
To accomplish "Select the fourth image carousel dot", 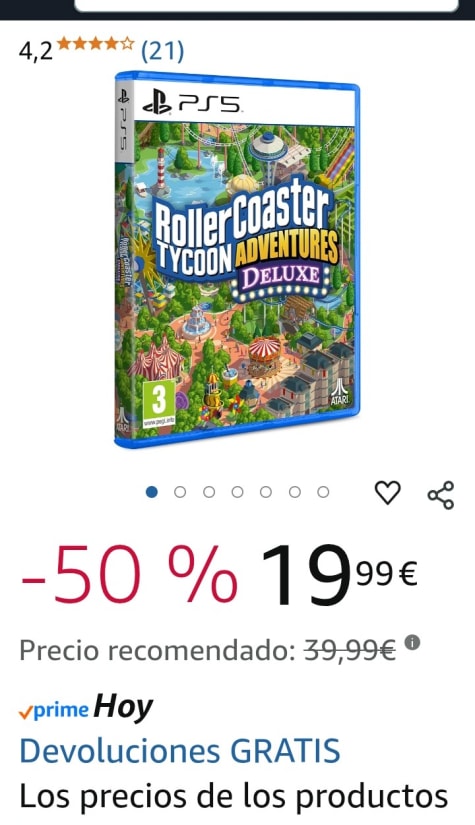I will tap(237, 492).
